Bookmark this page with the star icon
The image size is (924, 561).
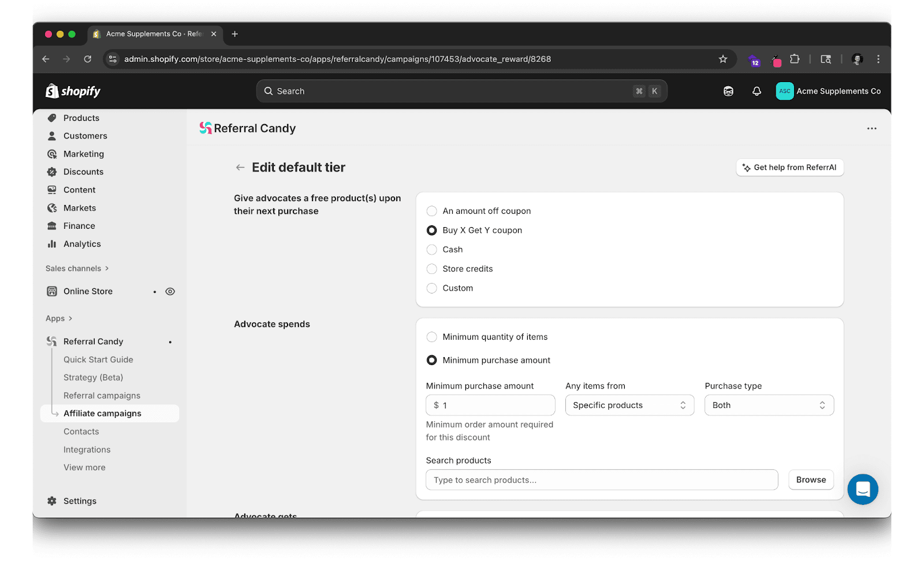[722, 59]
